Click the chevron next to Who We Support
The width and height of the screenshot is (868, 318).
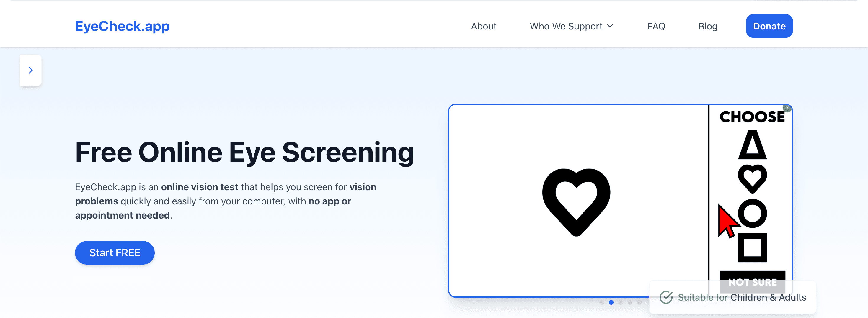(610, 26)
